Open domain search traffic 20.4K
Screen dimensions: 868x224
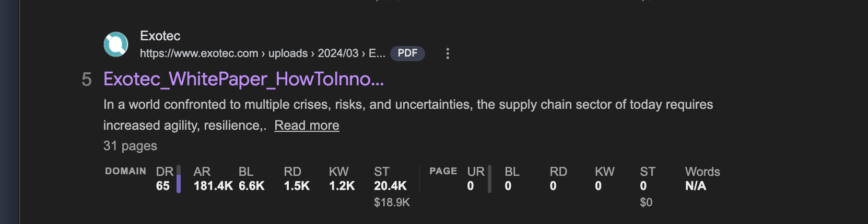point(390,186)
